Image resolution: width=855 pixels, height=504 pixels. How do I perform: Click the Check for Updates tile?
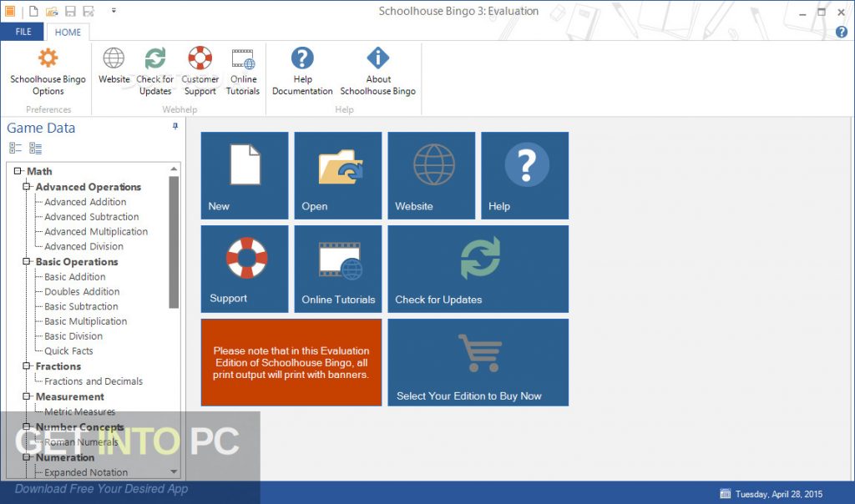coord(478,270)
